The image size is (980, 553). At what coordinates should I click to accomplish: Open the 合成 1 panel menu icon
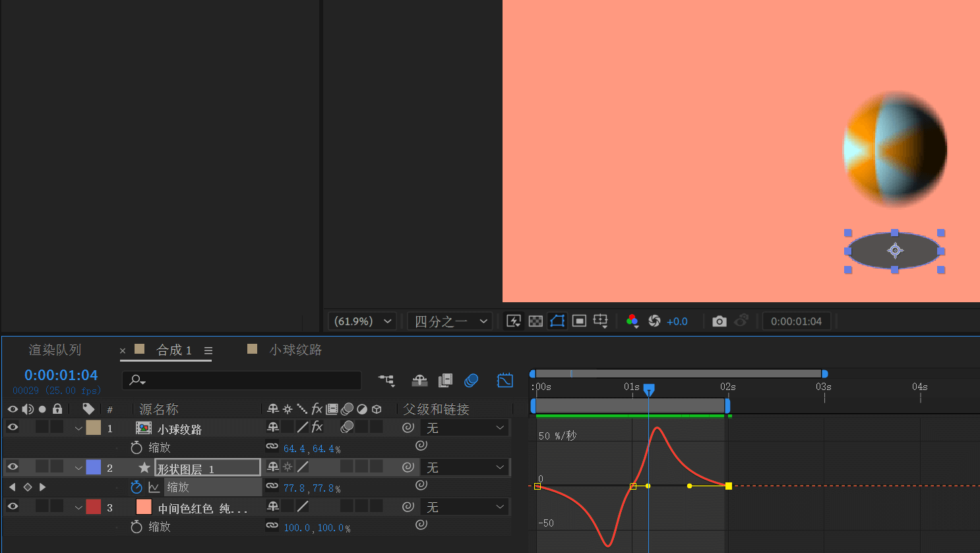[208, 350]
